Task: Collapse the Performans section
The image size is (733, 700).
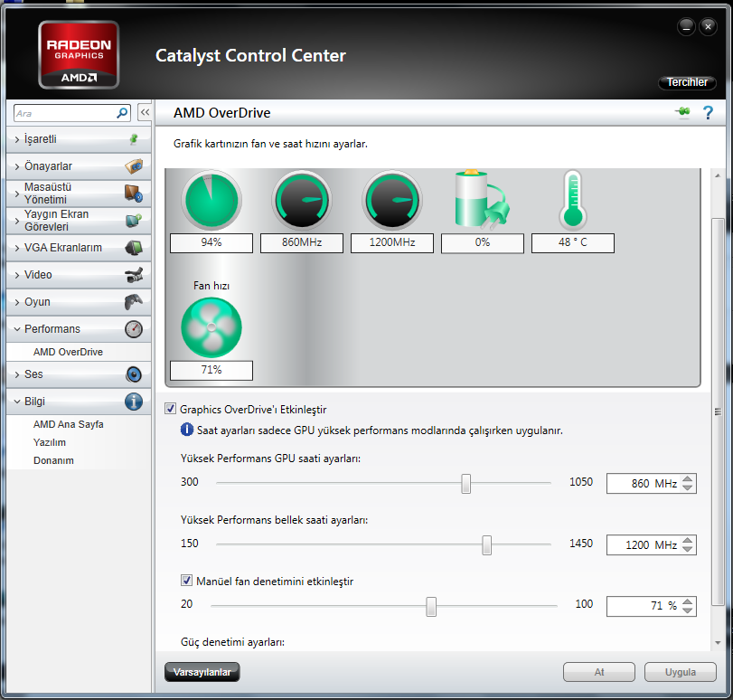Action: tap(17, 329)
